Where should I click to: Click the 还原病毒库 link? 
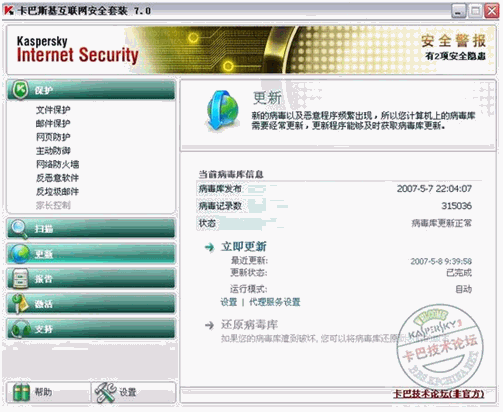[x=249, y=324]
